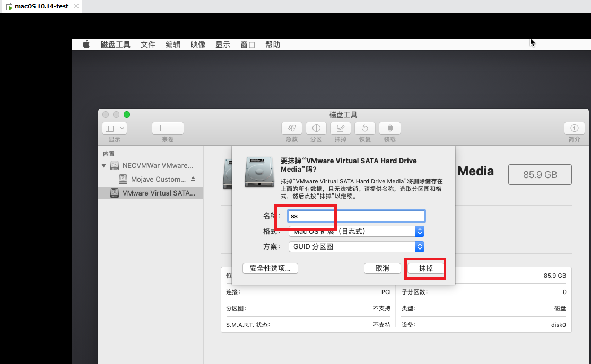Click the 分区 partition toolbar icon

coord(316,128)
